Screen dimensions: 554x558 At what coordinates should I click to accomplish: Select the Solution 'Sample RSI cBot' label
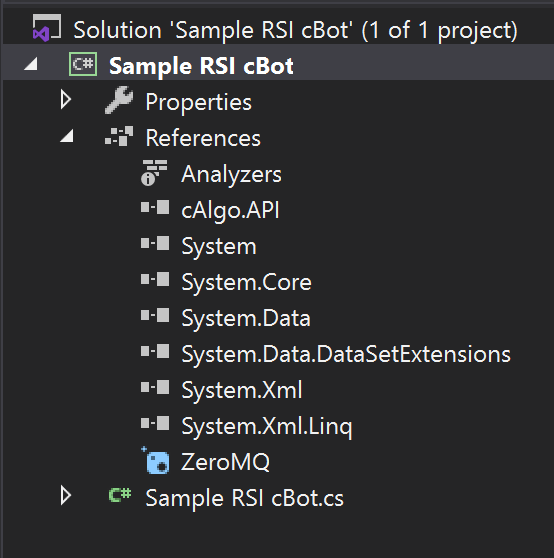click(295, 30)
